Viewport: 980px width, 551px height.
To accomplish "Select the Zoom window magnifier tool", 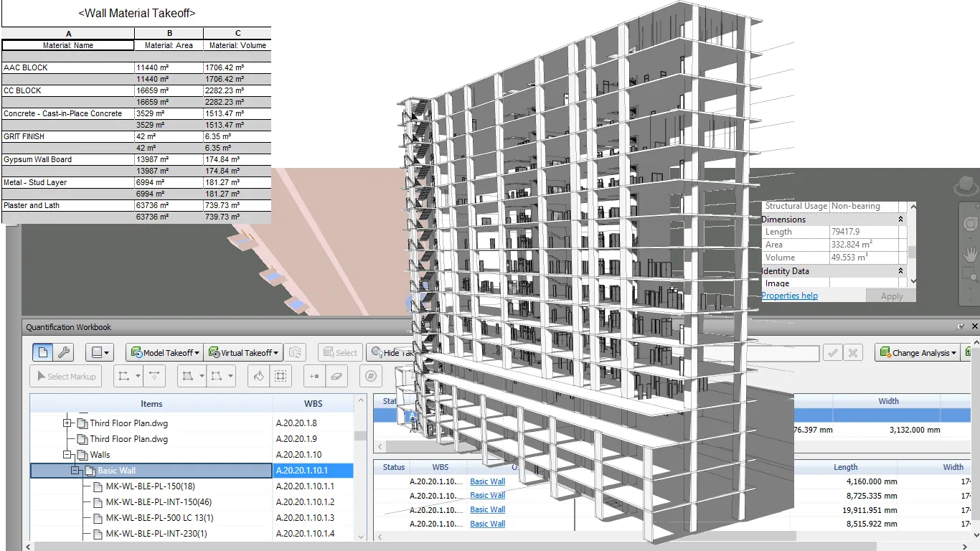I will 969,275.
